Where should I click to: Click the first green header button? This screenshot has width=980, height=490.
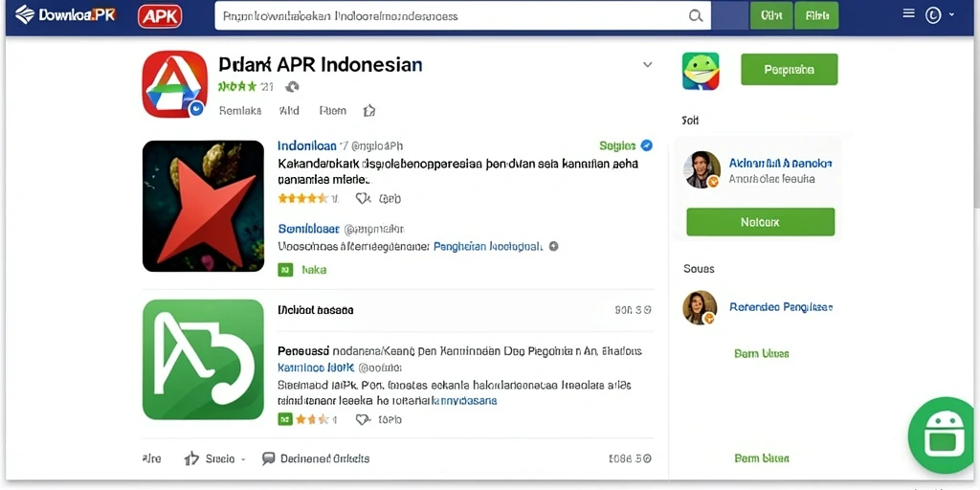pyautogui.click(x=771, y=15)
